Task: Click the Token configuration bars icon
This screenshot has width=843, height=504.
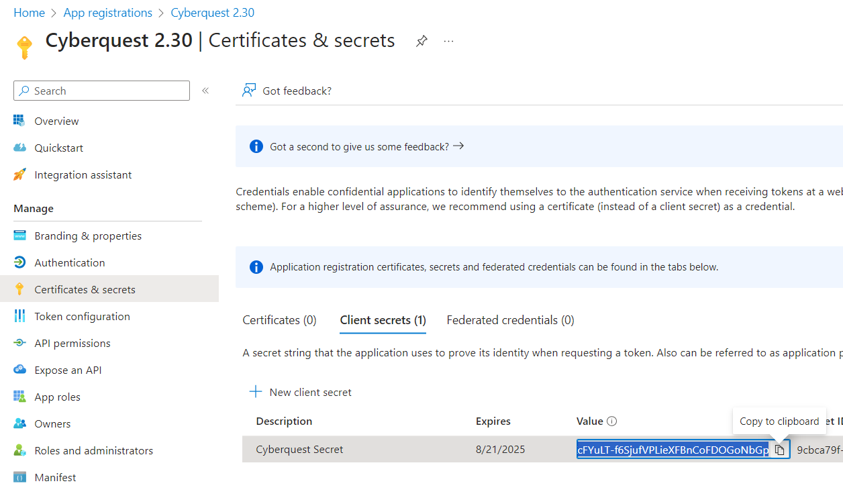Action: pyautogui.click(x=19, y=316)
